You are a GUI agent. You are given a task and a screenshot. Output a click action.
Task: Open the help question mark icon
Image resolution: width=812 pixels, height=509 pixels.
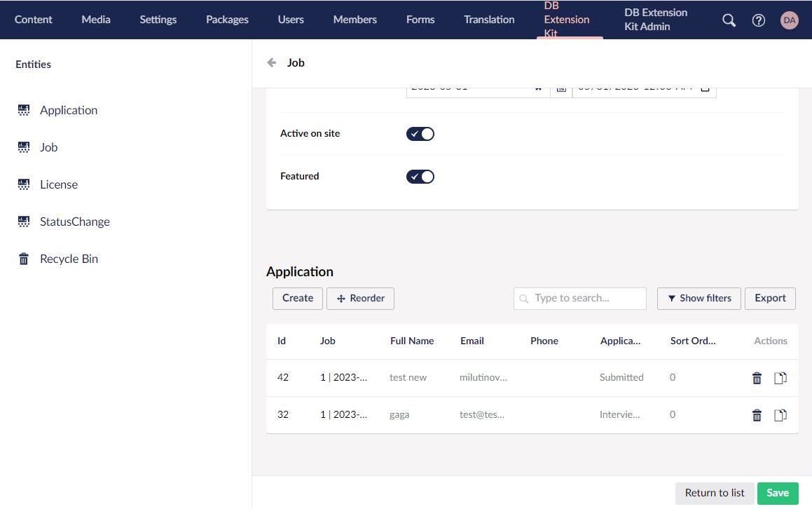click(x=758, y=20)
